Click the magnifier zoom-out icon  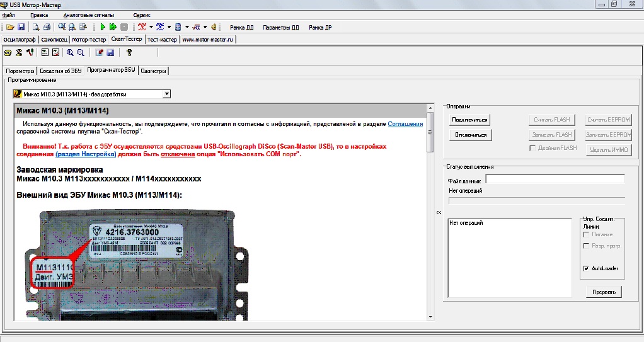[x=80, y=53]
